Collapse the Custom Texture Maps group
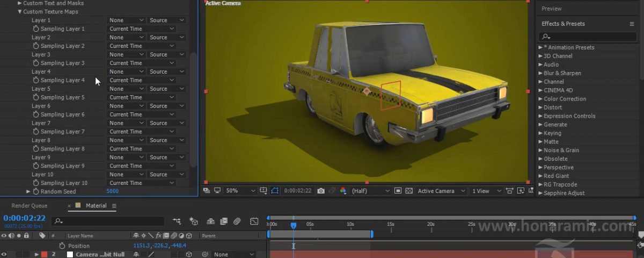The width and height of the screenshot is (644, 258). [20, 11]
